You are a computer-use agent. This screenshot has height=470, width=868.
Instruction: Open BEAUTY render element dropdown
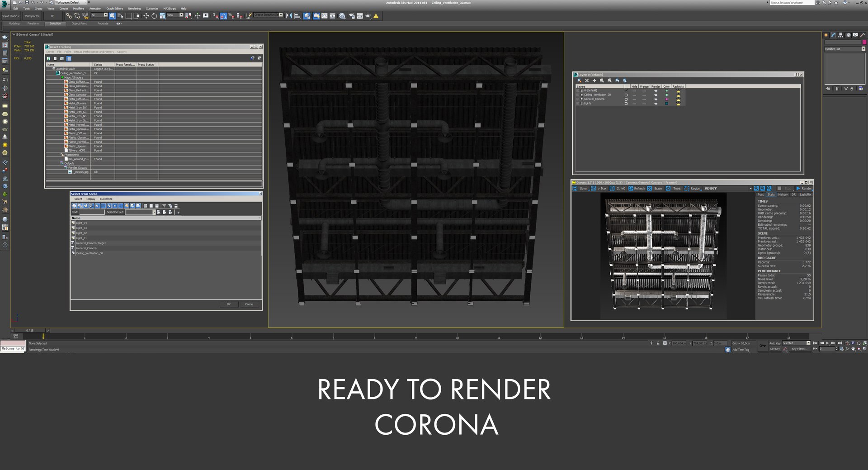coord(727,189)
